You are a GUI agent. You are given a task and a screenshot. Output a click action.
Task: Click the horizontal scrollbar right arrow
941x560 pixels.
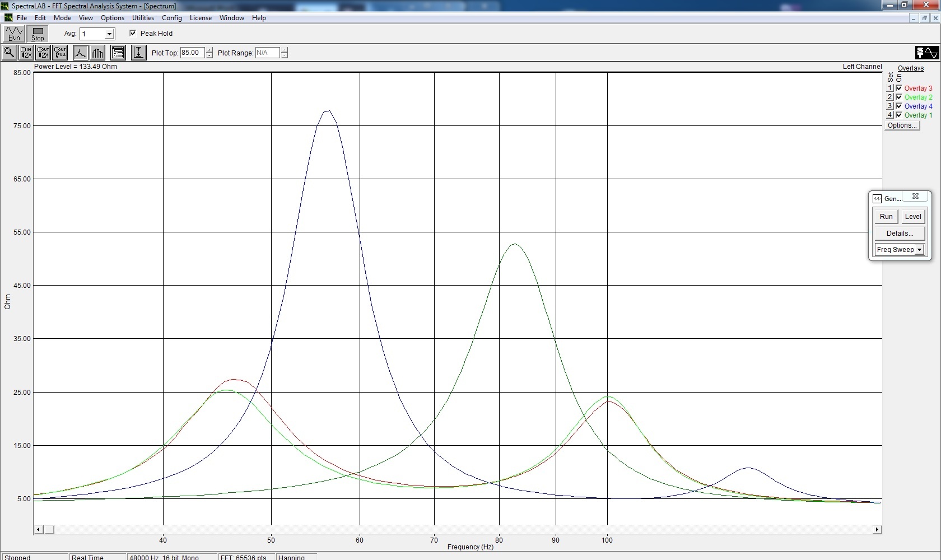click(x=878, y=530)
